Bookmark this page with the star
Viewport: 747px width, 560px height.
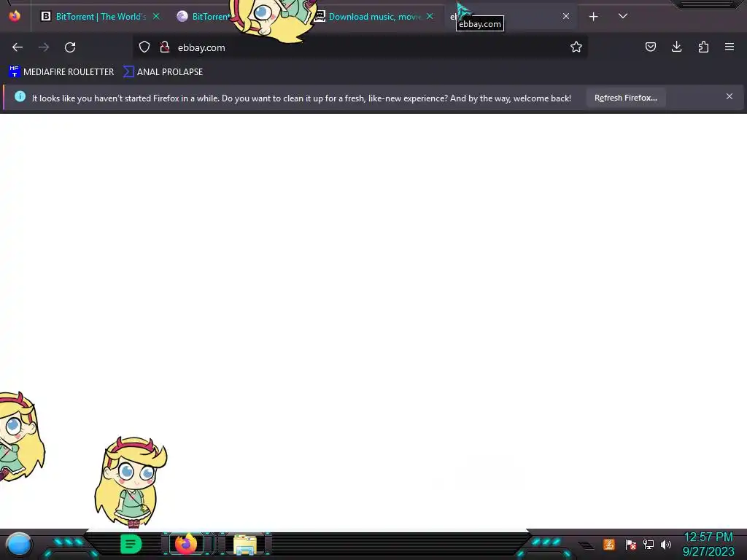(576, 47)
